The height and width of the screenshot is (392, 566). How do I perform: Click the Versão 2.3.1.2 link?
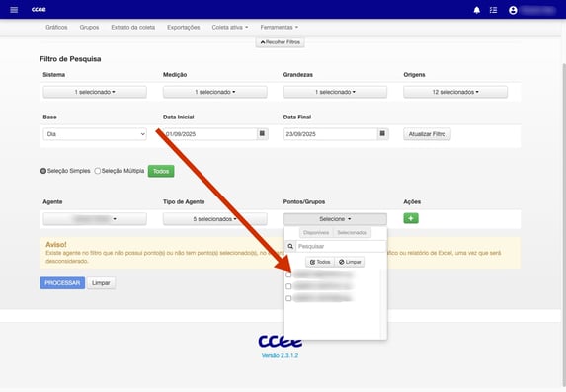280,355
